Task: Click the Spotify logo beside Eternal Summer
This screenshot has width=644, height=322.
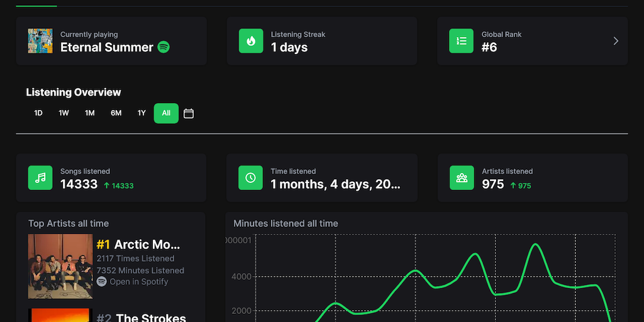Action: [x=164, y=47]
